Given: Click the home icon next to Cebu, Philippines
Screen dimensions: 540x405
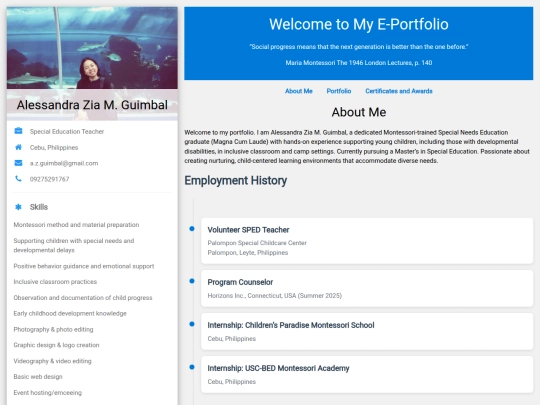Looking at the screenshot, I should [x=18, y=147].
